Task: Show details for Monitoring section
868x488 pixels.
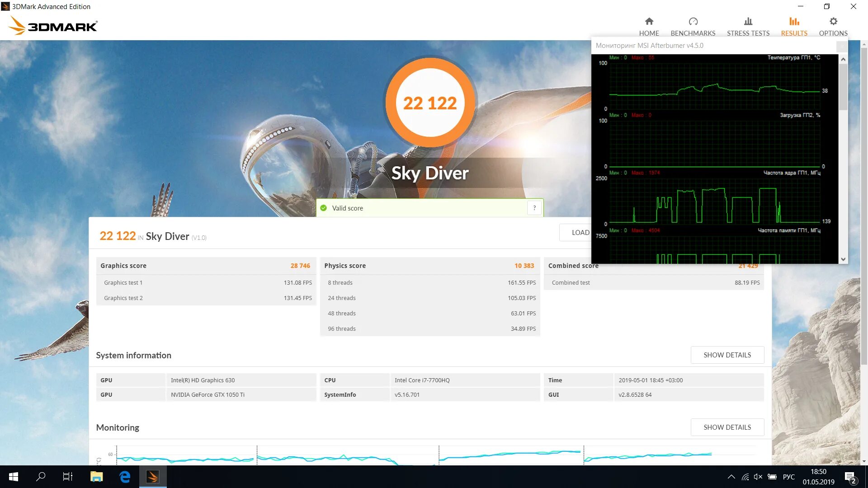Action: 727,427
